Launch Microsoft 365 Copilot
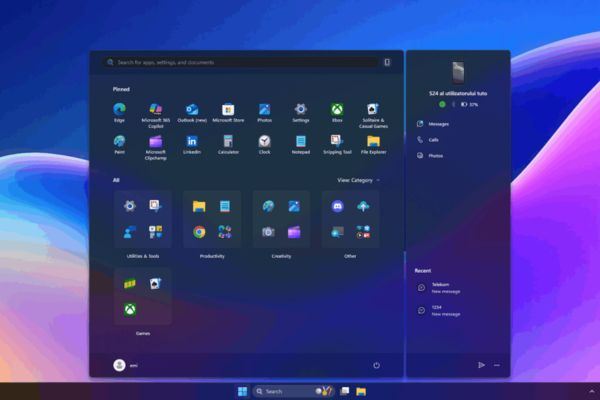 (x=156, y=115)
